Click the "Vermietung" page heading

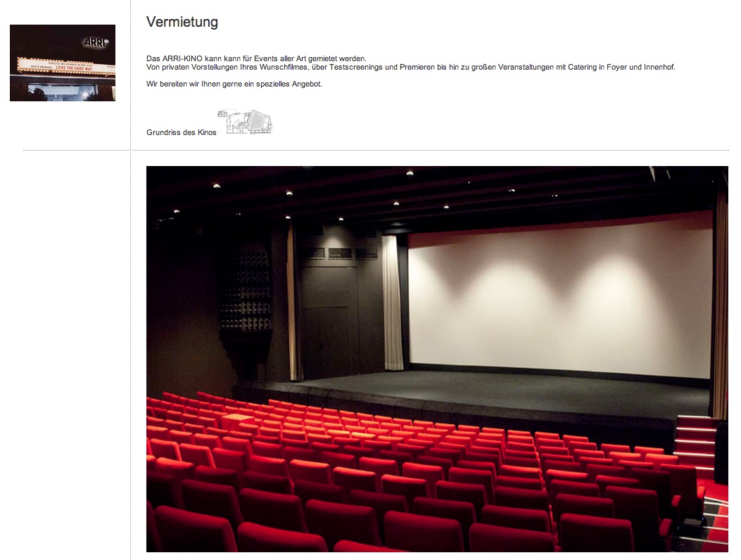(182, 22)
